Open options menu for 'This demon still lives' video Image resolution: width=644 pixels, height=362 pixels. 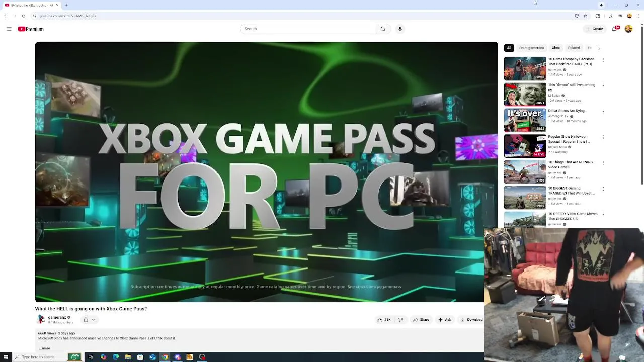coord(603,85)
